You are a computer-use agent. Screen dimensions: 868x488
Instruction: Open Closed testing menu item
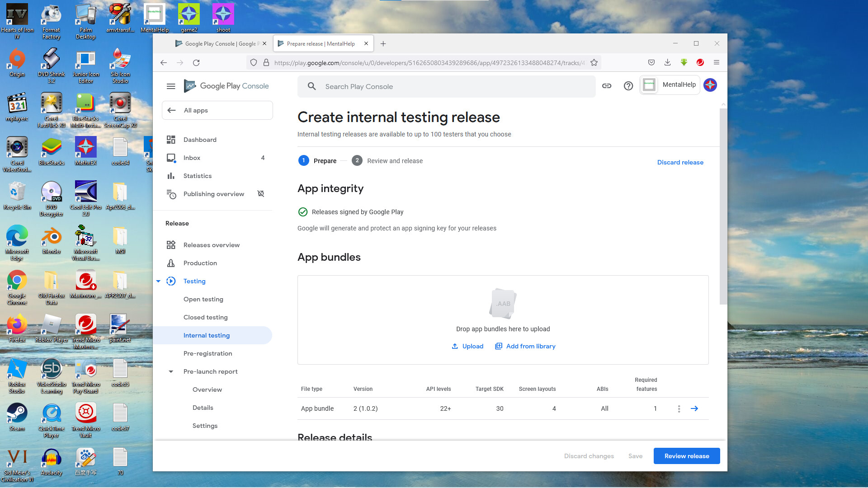coord(205,317)
